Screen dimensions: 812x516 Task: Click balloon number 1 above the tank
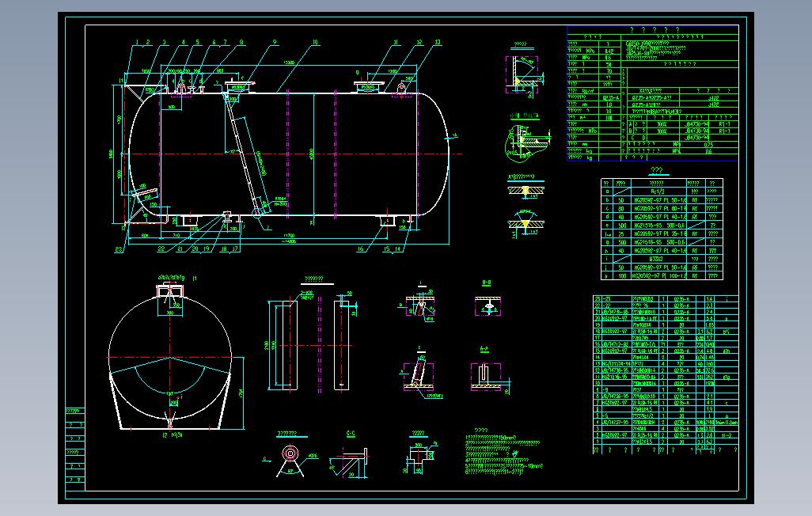pyautogui.click(x=137, y=43)
